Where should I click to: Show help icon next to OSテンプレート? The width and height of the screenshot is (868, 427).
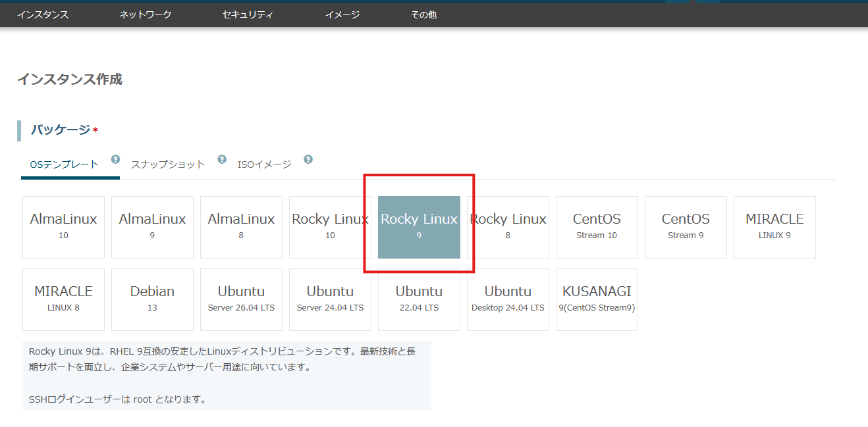[x=115, y=159]
